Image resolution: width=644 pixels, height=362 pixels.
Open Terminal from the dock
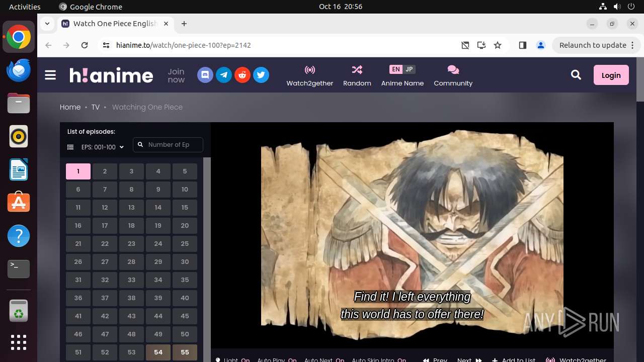click(x=19, y=269)
